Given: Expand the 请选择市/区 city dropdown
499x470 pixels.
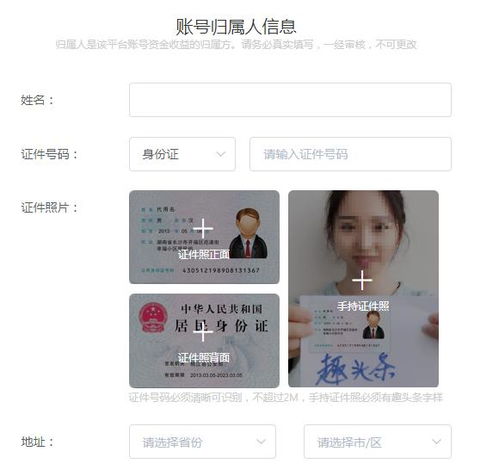Looking at the screenshot, I should pyautogui.click(x=378, y=442).
